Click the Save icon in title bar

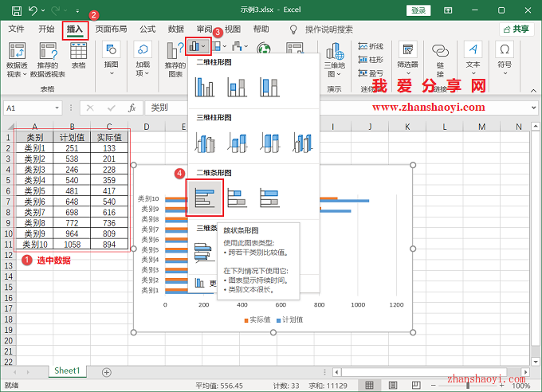16,11
